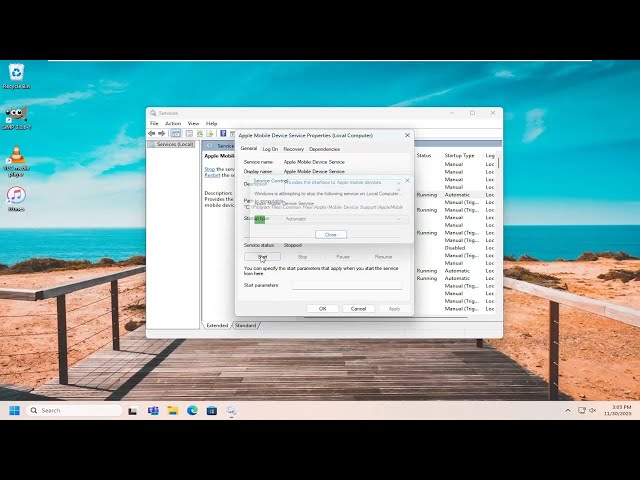The image size is (640, 480).
Task: Open Microsoft Teams from the taskbar
Action: point(153,411)
